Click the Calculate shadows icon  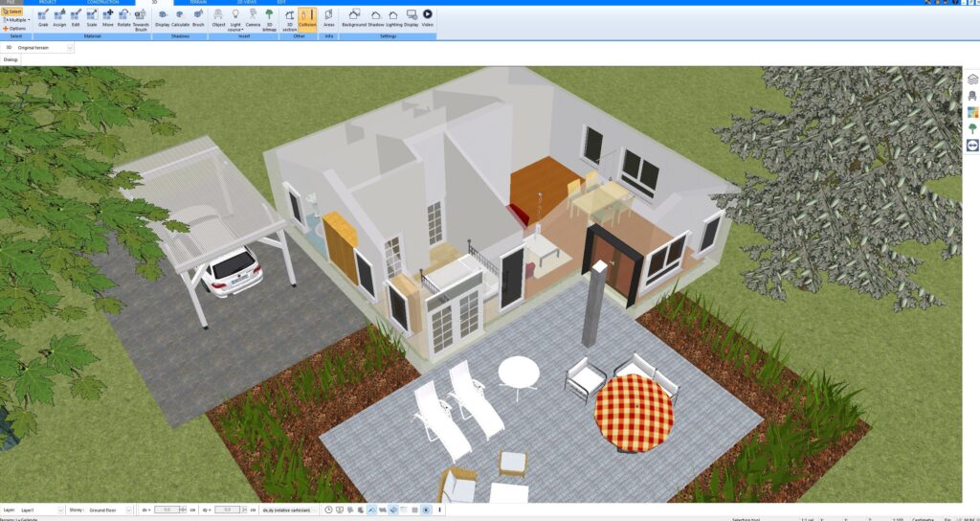pyautogui.click(x=180, y=17)
